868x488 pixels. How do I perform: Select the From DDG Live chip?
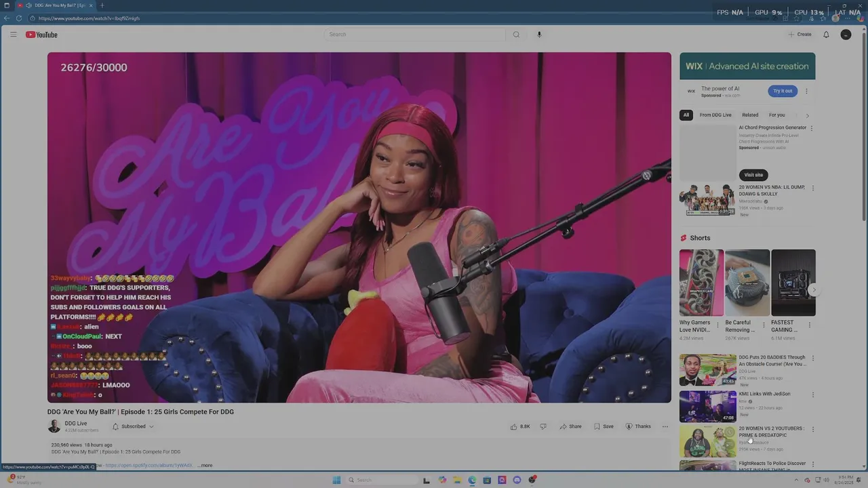[x=715, y=115]
